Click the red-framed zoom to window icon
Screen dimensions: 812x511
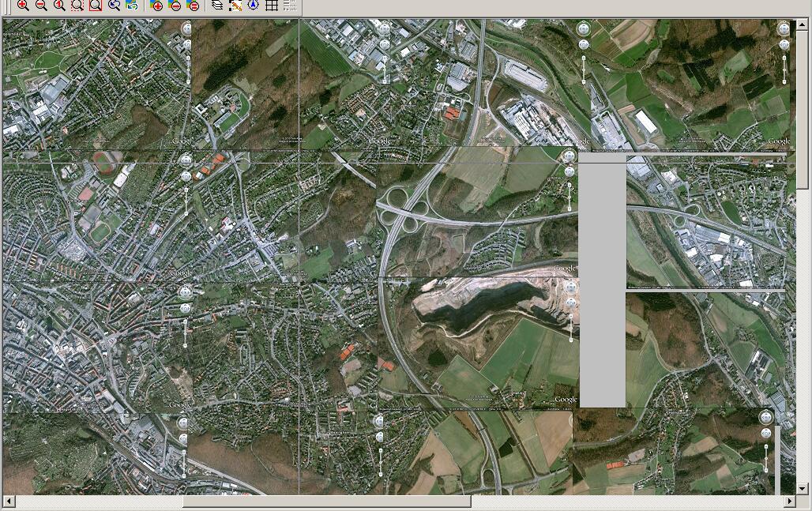pyautogui.click(x=96, y=6)
